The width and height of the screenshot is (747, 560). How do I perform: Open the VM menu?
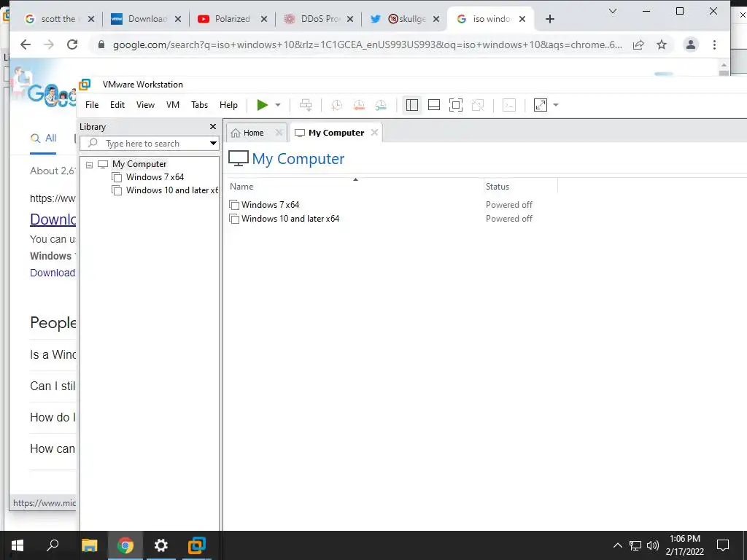tap(173, 105)
